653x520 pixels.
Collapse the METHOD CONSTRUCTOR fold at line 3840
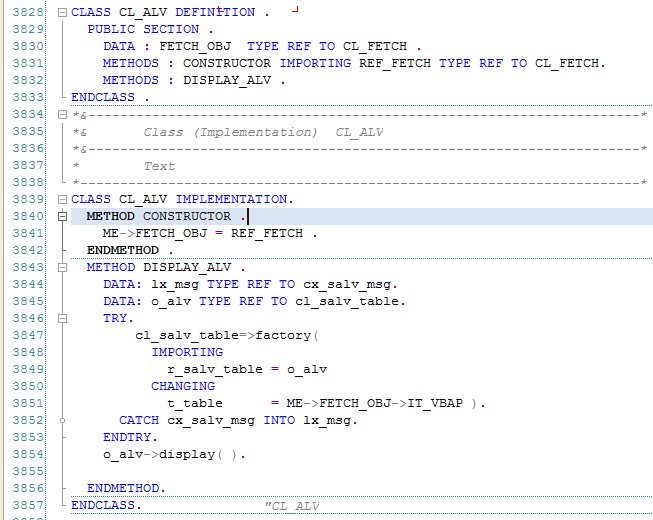[62, 216]
